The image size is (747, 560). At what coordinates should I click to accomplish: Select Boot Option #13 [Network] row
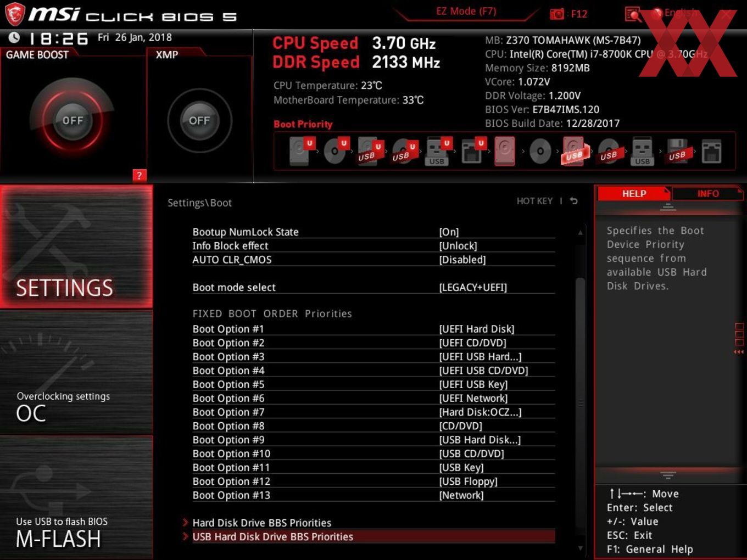click(374, 495)
